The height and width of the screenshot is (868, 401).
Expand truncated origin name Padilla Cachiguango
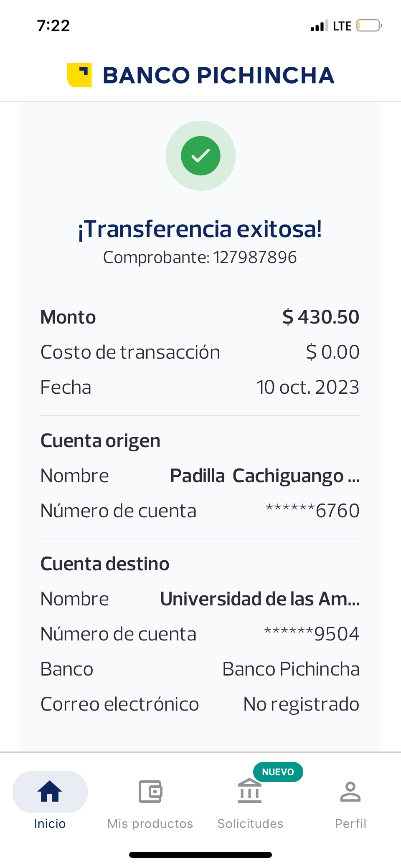[x=265, y=476]
